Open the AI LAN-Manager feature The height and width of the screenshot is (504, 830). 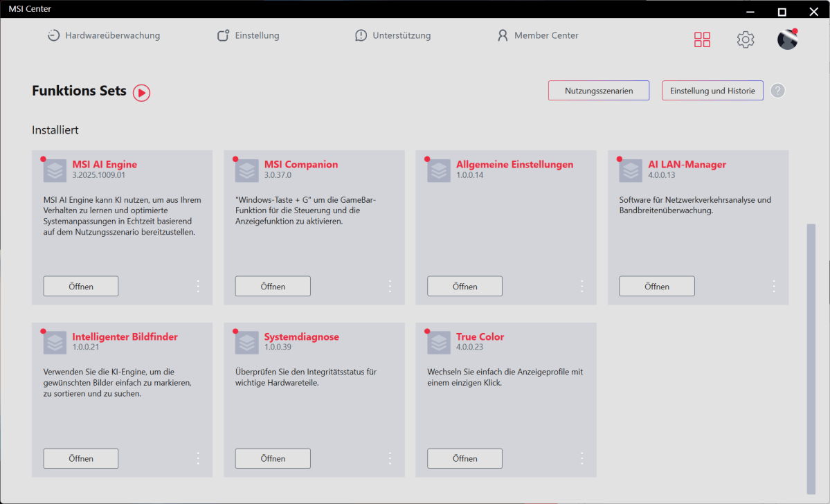click(x=657, y=287)
